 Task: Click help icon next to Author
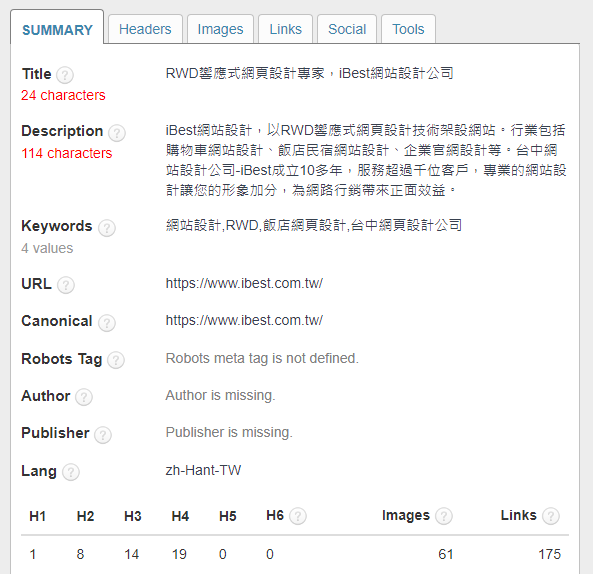click(x=84, y=397)
